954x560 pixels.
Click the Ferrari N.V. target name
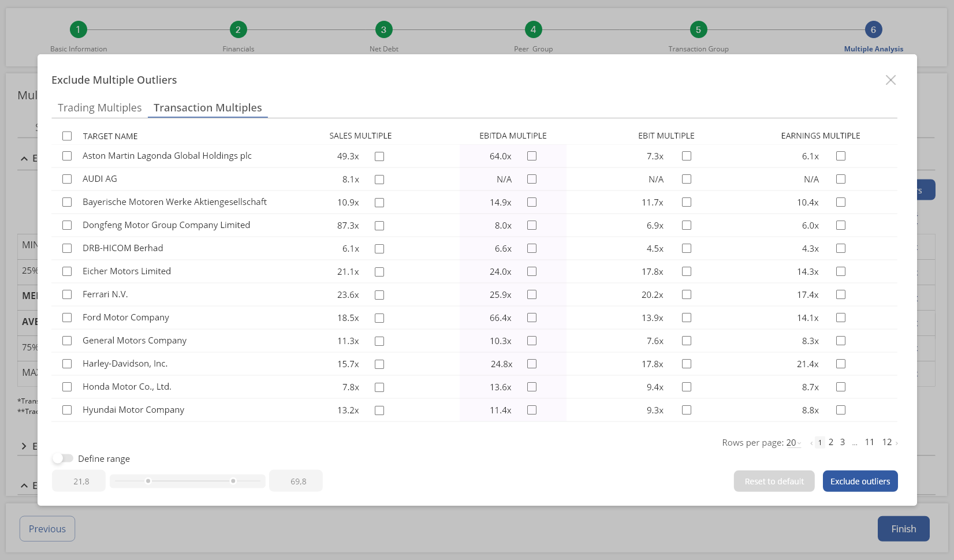[105, 294]
